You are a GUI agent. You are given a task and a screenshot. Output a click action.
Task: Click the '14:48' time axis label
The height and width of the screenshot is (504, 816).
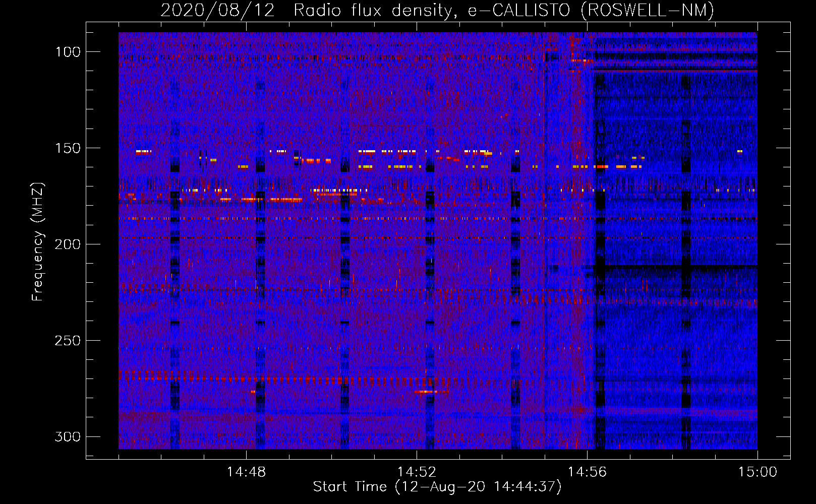pos(246,472)
